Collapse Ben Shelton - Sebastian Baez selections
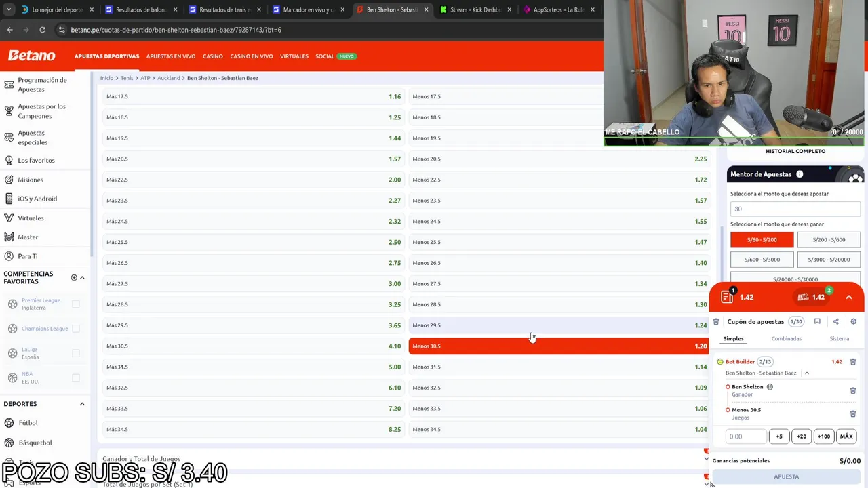The height and width of the screenshot is (488, 868). click(x=806, y=373)
